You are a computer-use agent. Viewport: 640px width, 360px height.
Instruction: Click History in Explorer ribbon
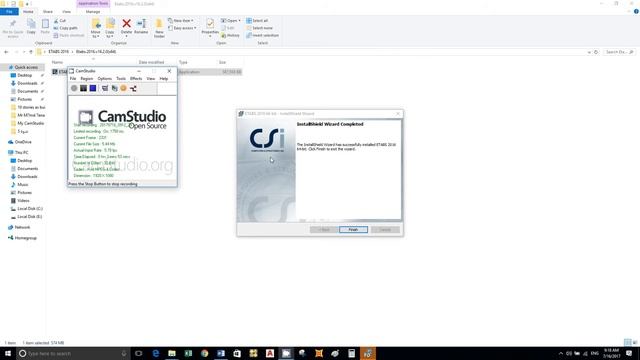[231, 36]
